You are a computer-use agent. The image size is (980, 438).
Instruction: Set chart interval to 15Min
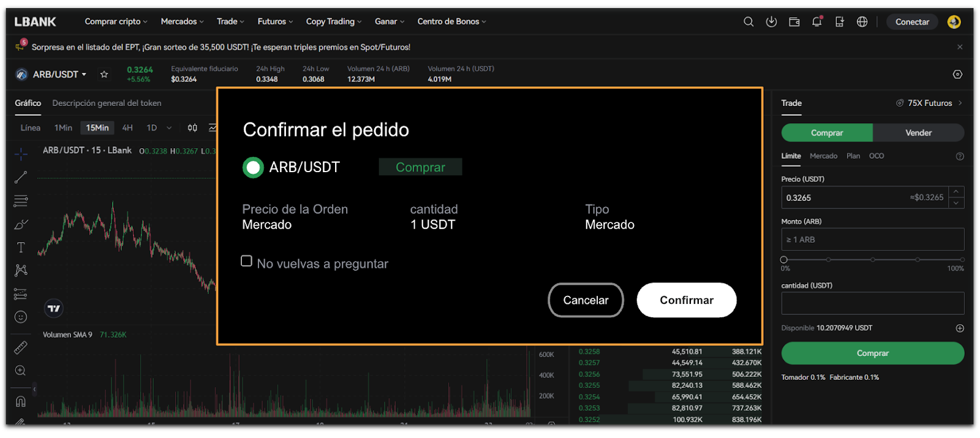click(97, 128)
